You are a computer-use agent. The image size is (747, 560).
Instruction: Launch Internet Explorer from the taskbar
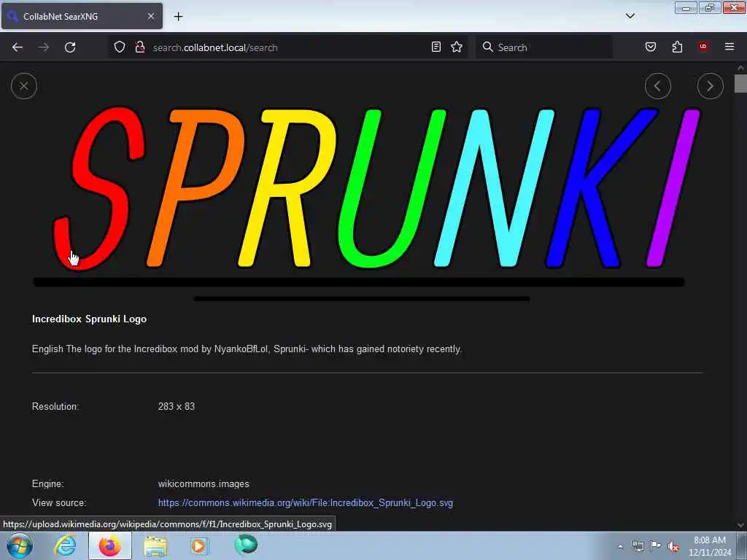(x=65, y=545)
